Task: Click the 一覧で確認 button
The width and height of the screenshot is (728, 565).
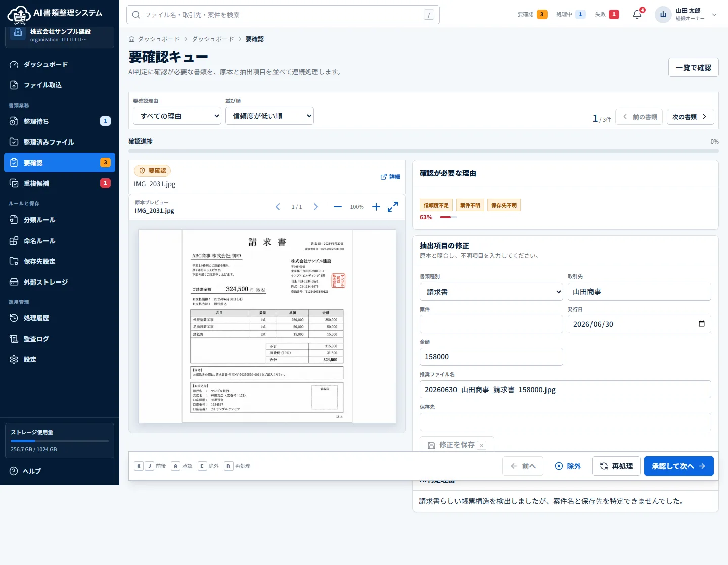Action: (694, 67)
